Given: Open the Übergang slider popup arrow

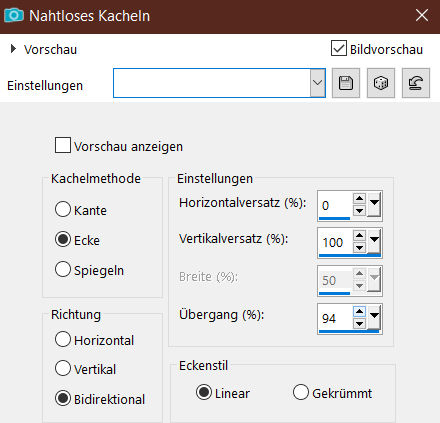Looking at the screenshot, I should coord(374,317).
